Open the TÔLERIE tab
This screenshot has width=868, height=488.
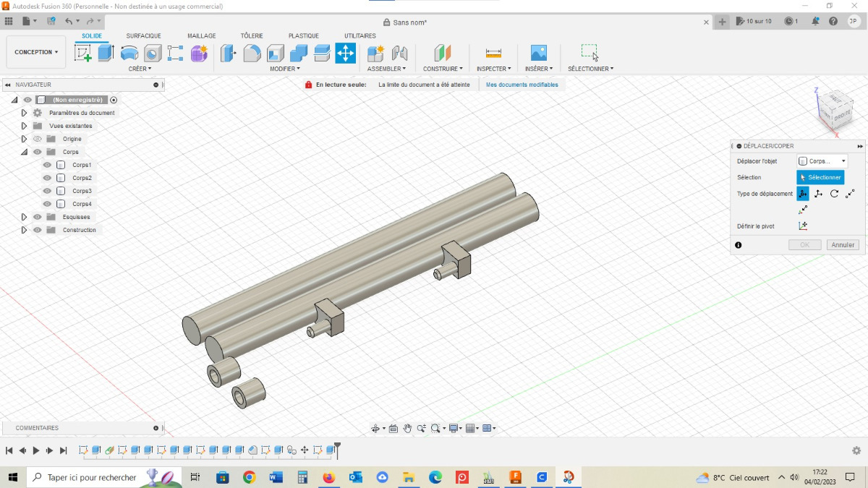(252, 35)
